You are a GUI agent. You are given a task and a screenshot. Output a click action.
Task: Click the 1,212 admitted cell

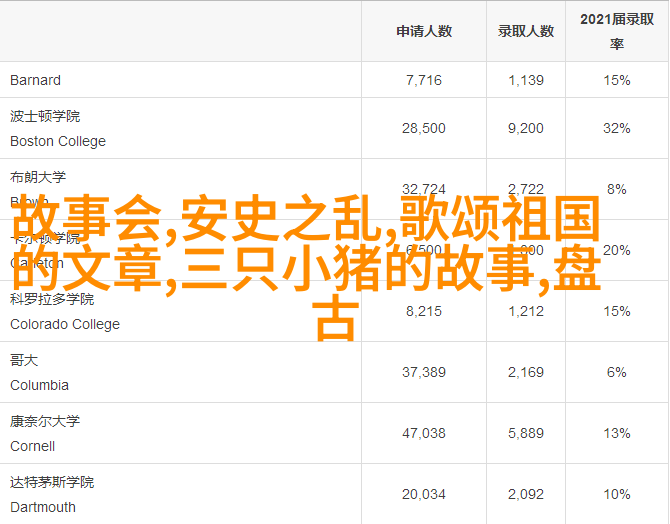[x=526, y=311]
